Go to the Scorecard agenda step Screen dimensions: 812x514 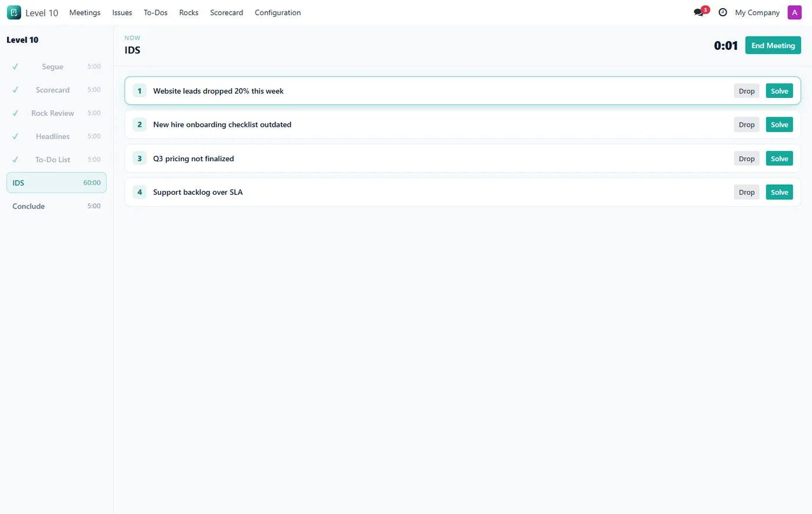click(56, 90)
